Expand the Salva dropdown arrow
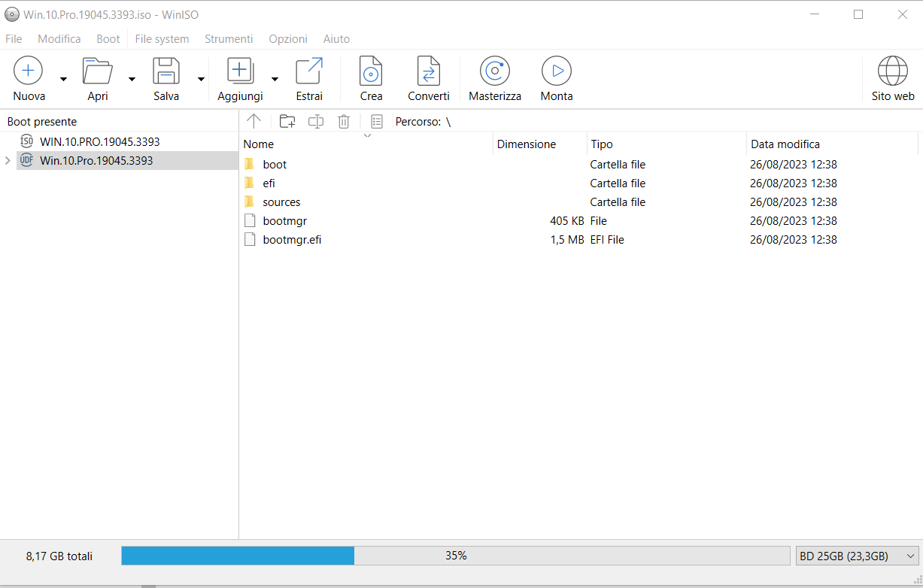This screenshot has height=588, width=923. [201, 79]
